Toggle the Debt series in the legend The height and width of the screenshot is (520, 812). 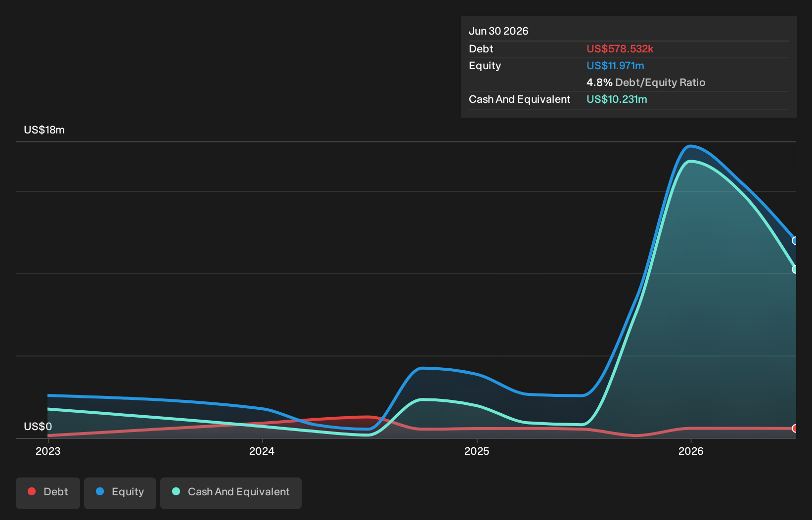(48, 493)
